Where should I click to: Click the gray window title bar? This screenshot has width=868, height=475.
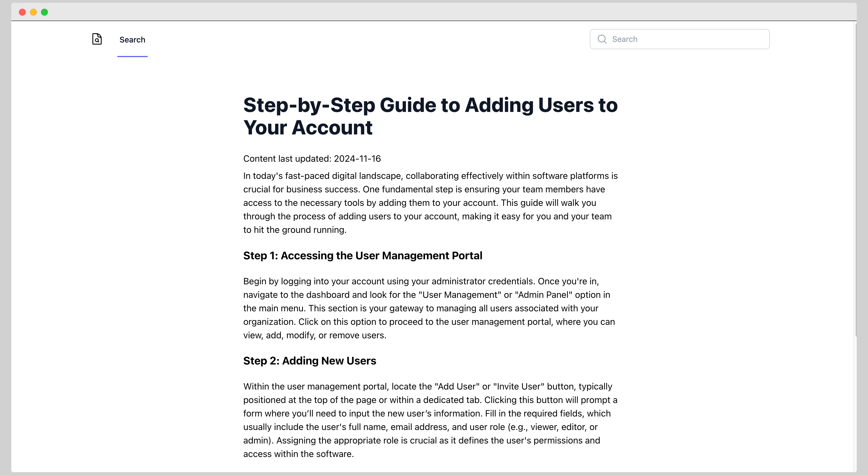(434, 12)
